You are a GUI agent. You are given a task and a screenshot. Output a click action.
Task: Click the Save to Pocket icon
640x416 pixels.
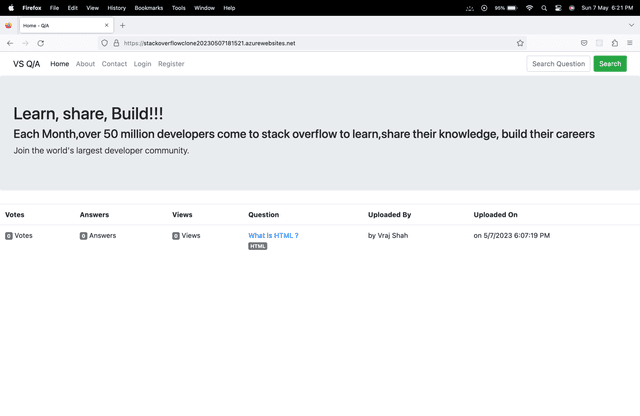(x=584, y=43)
